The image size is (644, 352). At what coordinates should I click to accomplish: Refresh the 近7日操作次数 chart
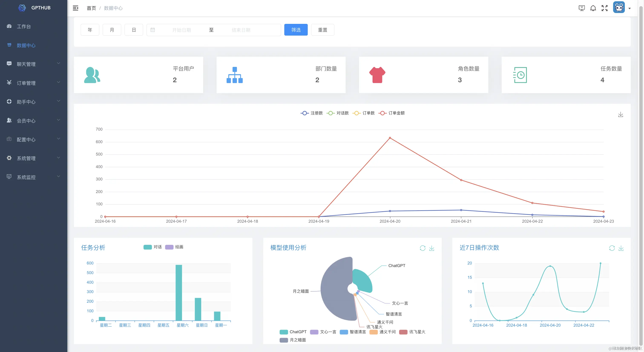coord(612,248)
